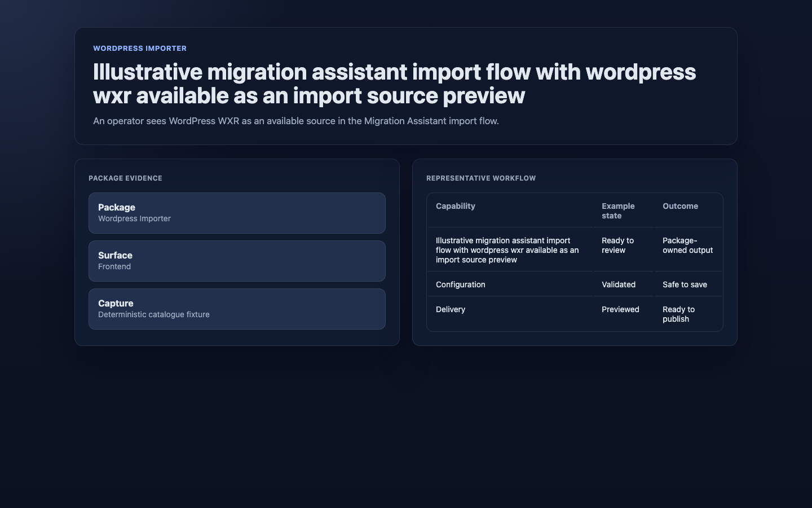812x508 pixels.
Task: Click the Ready to publish outcome cell
Action: 688,314
